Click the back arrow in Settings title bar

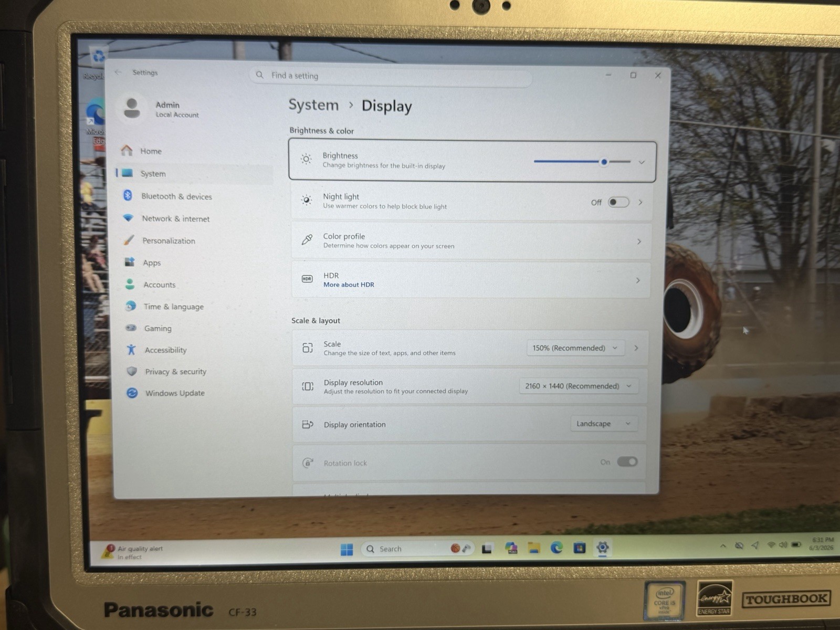[x=118, y=72]
